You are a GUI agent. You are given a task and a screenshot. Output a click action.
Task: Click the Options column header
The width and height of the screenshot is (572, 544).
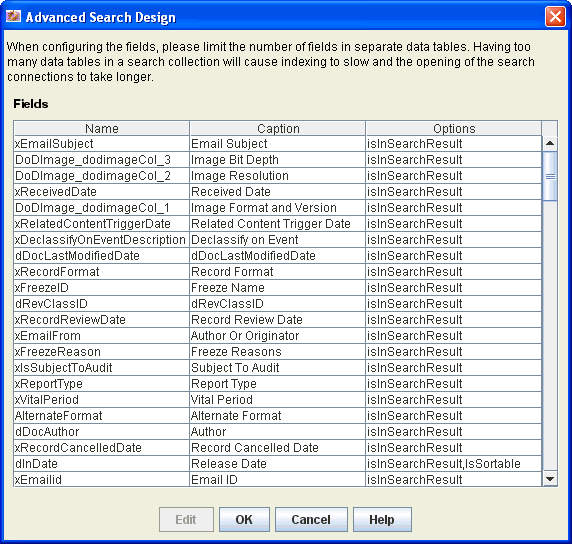coord(454,128)
